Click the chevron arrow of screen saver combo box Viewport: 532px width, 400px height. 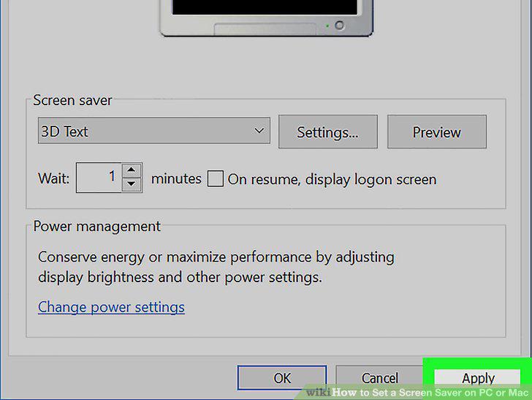(x=259, y=131)
